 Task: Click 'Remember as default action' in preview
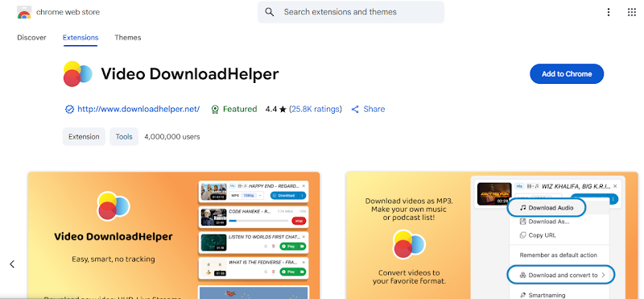coord(558,255)
